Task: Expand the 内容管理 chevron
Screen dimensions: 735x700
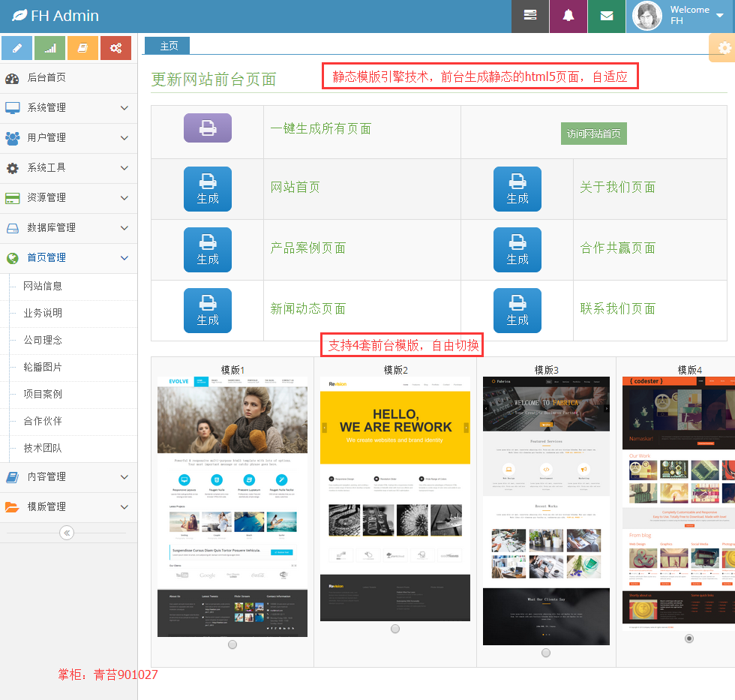Action: [x=124, y=477]
